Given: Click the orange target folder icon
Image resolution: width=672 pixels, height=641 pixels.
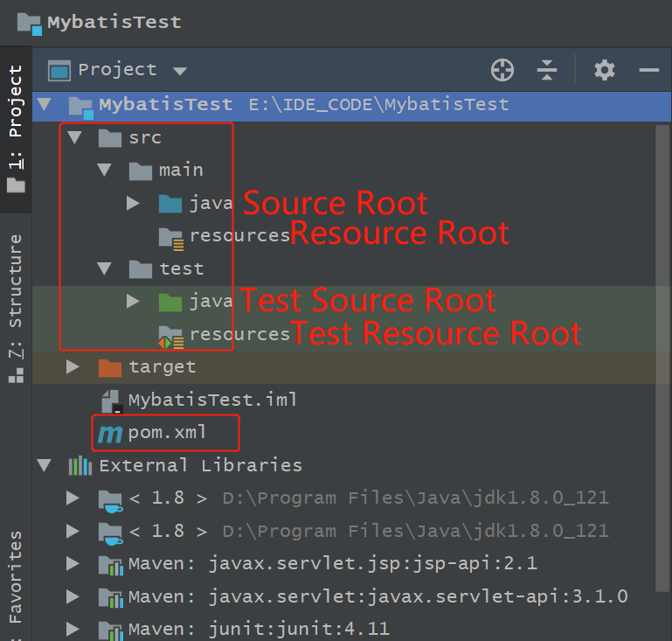Looking at the screenshot, I should pos(110,367).
